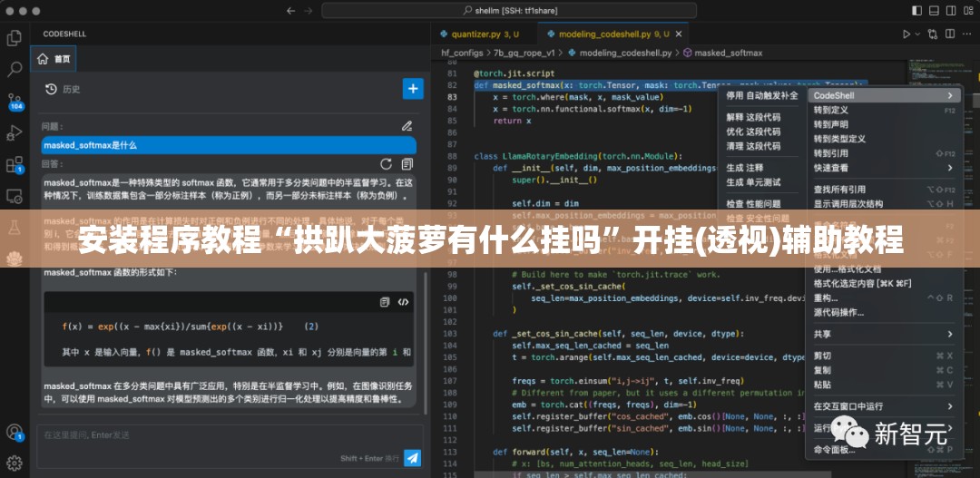
Task: Choose 转到类型定义 menu entry
Action: [884, 139]
